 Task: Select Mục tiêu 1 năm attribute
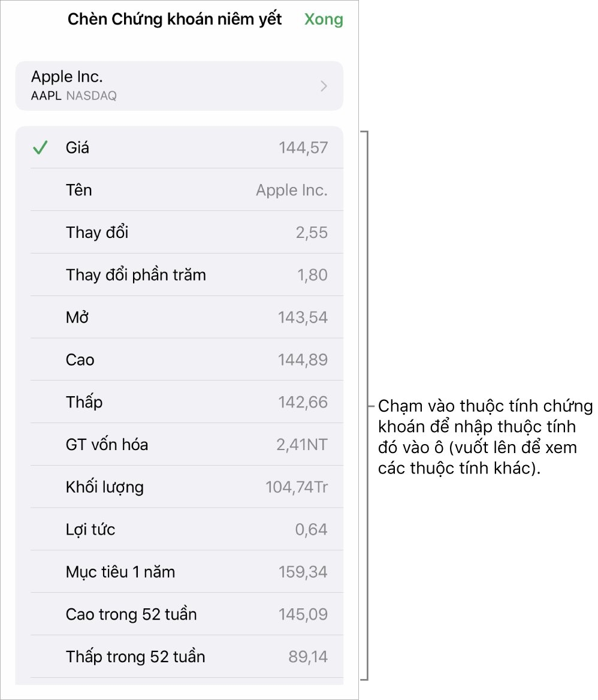click(x=179, y=571)
